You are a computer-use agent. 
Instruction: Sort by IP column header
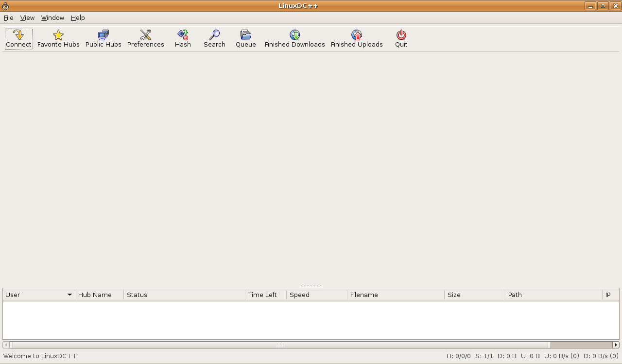click(611, 295)
